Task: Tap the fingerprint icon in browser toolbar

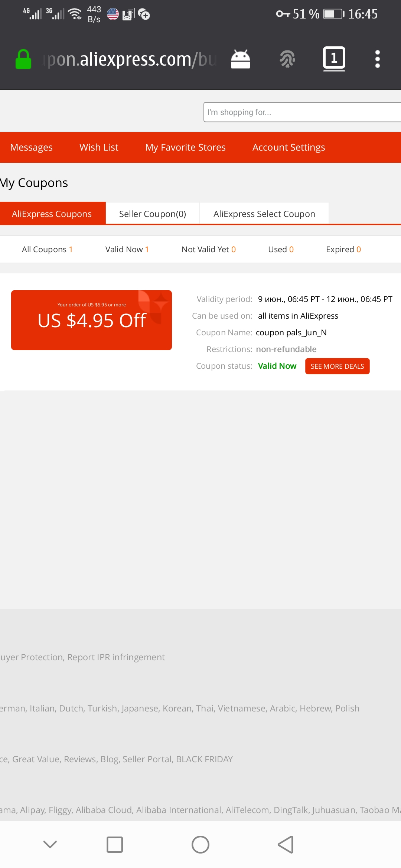Action: coord(287,59)
